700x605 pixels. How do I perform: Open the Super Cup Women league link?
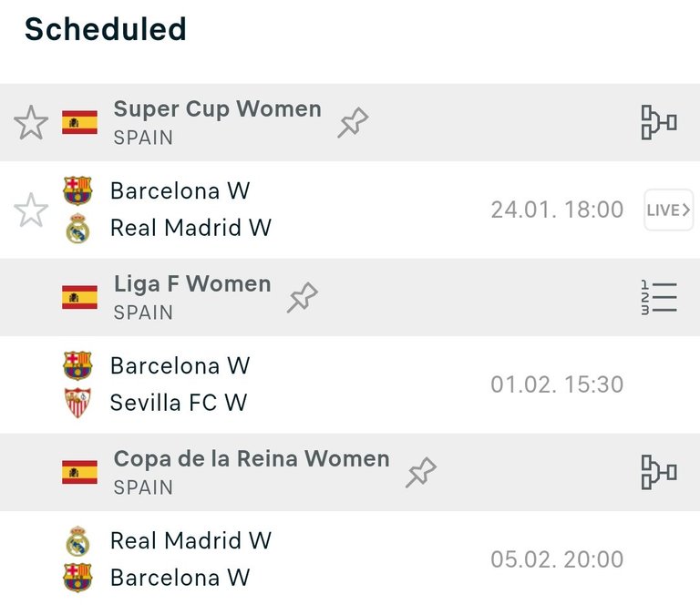coord(217,109)
